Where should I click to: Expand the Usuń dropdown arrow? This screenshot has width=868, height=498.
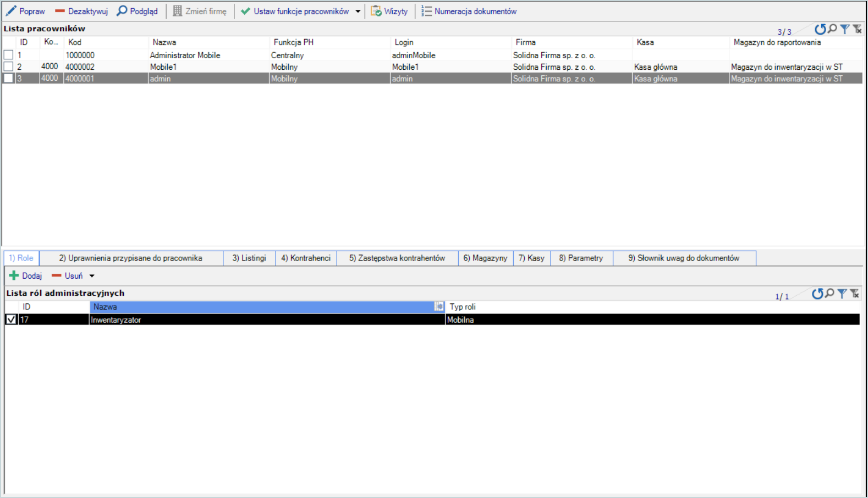click(92, 276)
